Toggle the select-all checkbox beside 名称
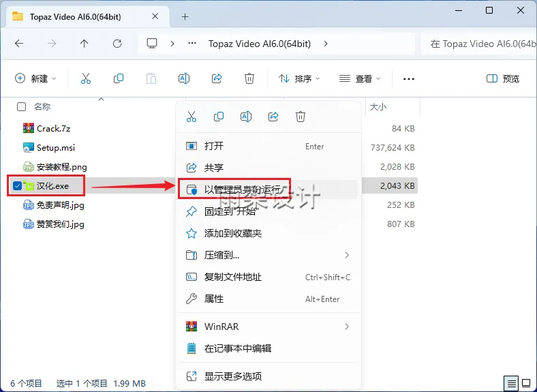Image resolution: width=537 pixels, height=392 pixels. 21,107
